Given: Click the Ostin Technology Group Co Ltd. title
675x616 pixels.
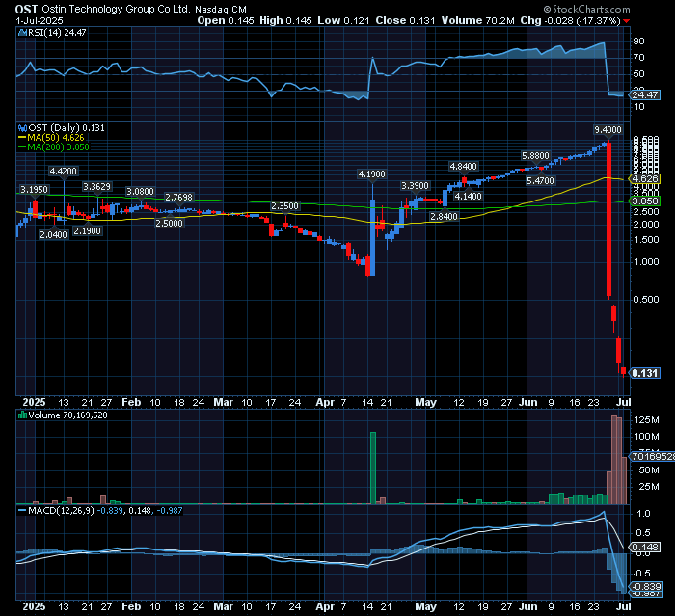Looking at the screenshot, I should coord(116,9).
